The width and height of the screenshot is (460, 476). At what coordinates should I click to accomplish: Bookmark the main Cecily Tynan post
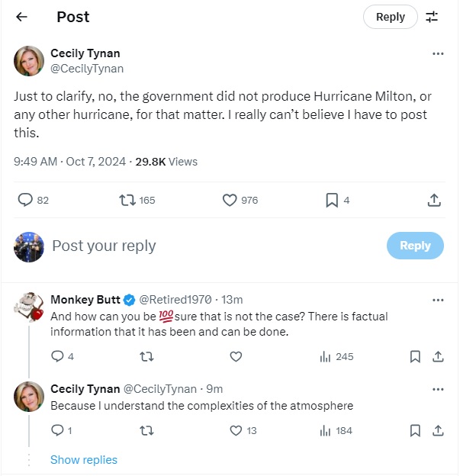coord(332,200)
